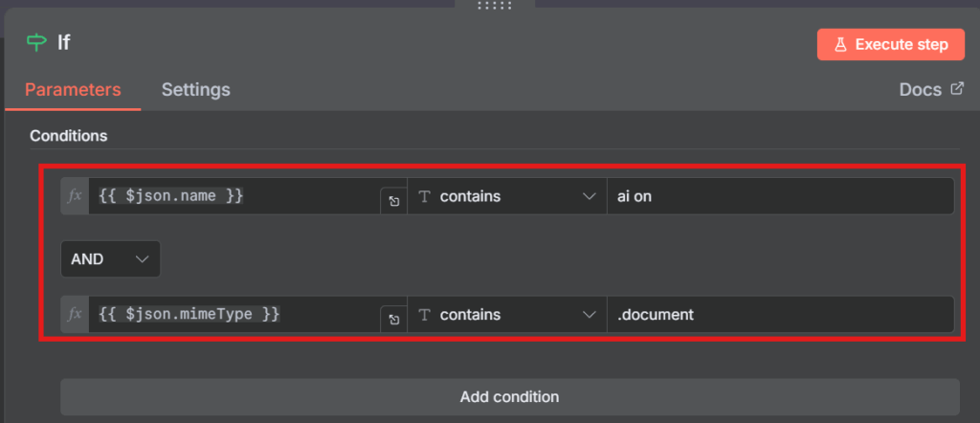
Task: Click the green If node signpost icon
Action: (x=37, y=42)
